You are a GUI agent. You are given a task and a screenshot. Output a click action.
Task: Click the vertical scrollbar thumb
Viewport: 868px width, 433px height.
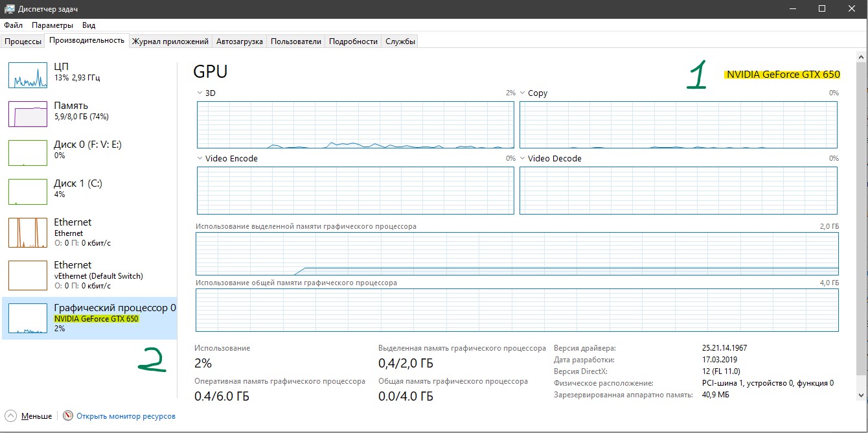(861, 219)
